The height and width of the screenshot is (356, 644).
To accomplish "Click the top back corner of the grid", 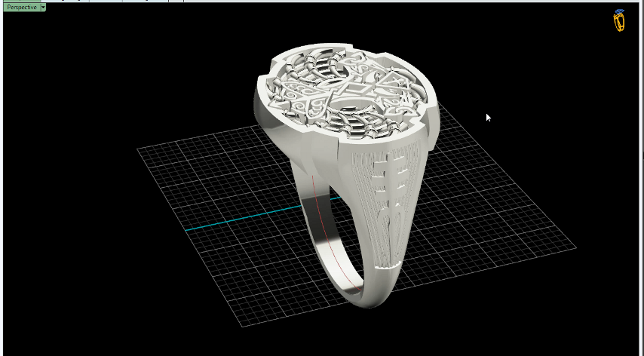I will coord(445,102).
